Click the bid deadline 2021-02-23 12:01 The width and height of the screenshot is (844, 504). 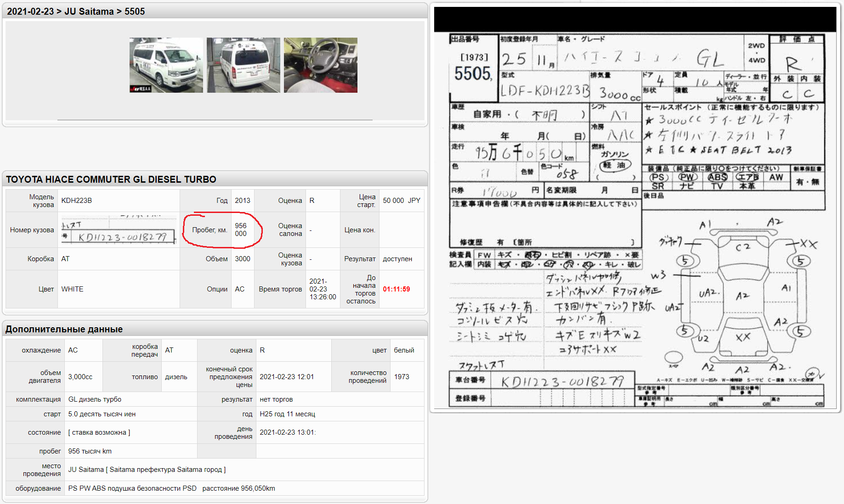click(x=287, y=377)
